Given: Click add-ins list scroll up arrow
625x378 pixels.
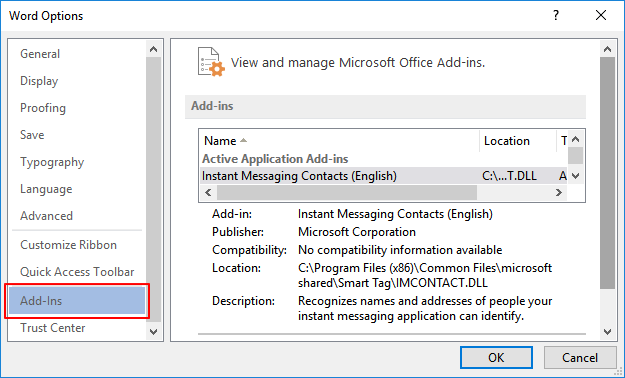Looking at the screenshot, I should (576, 140).
